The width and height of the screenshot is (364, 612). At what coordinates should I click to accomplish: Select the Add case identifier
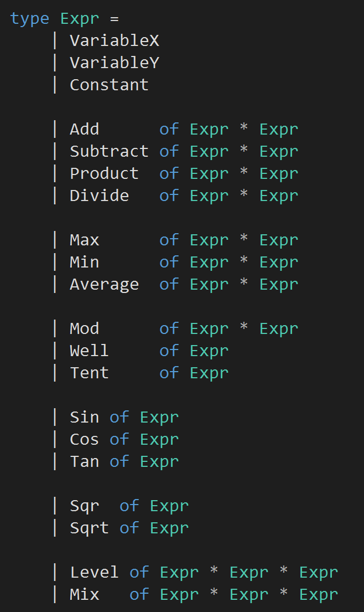click(x=84, y=129)
